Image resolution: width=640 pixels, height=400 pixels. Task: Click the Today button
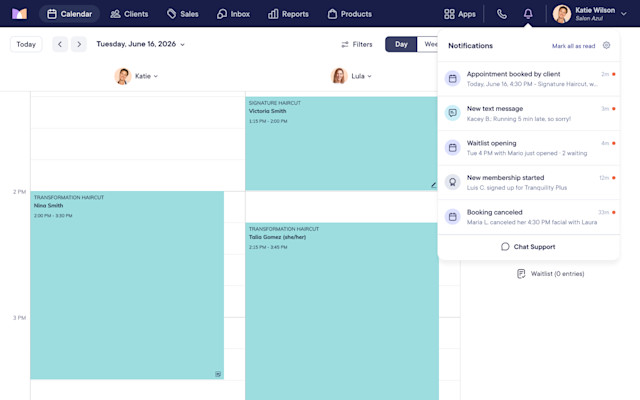pyautogui.click(x=26, y=44)
